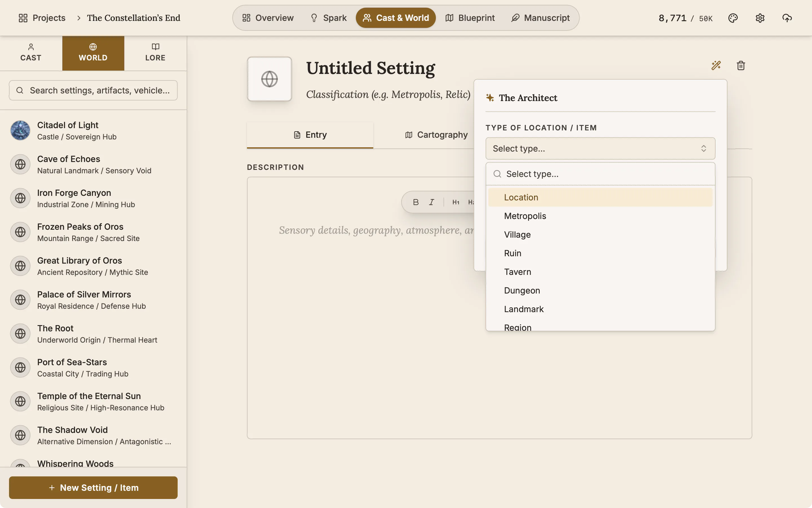Screen dimensions: 812x508
Task: Open Great Library of Oros entry
Action: pyautogui.click(x=93, y=266)
